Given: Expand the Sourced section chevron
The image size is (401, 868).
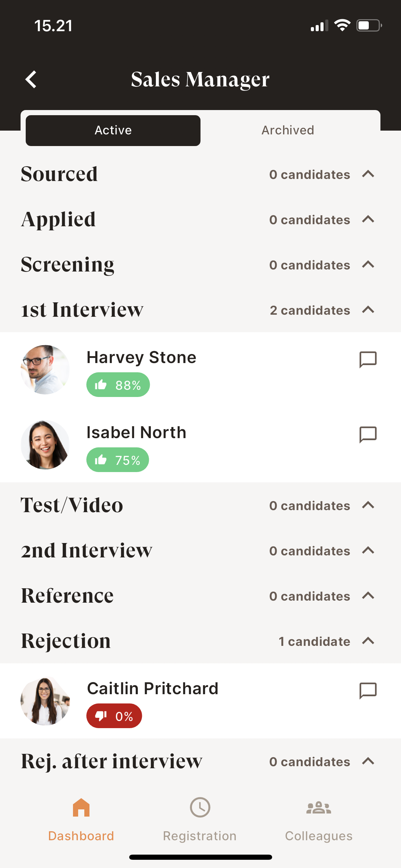Looking at the screenshot, I should [x=368, y=174].
